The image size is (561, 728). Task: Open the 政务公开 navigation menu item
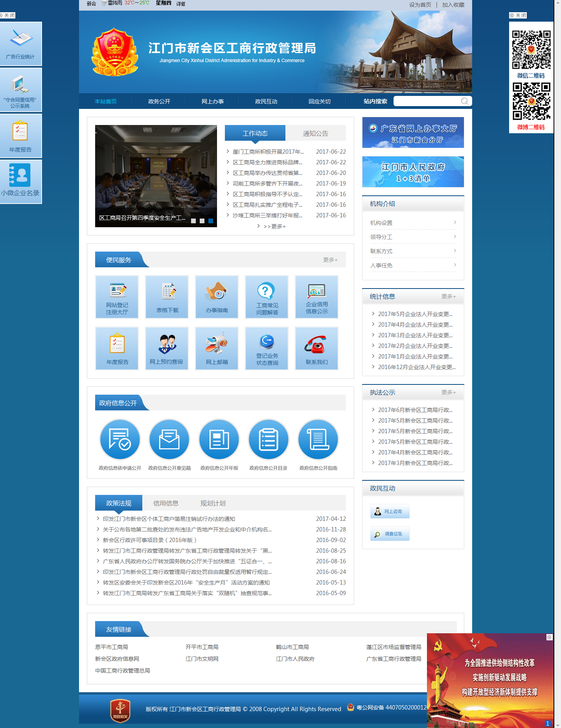tap(159, 101)
